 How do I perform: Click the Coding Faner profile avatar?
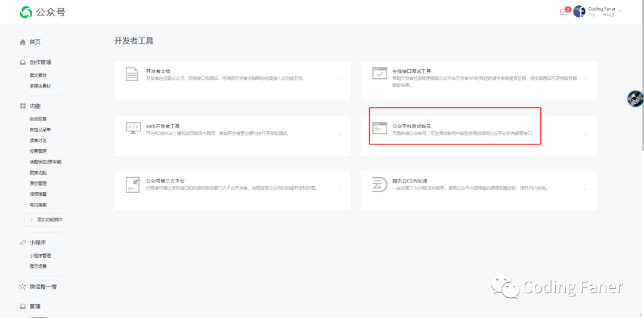pyautogui.click(x=579, y=11)
